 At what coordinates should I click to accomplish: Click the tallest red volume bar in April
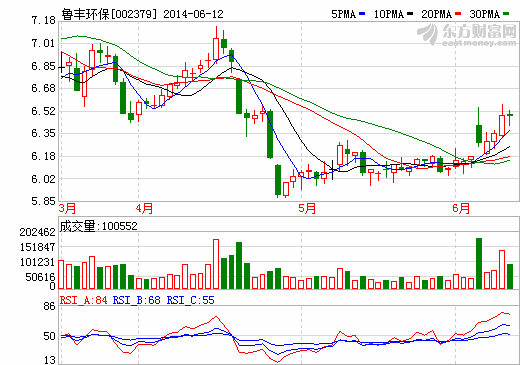pos(216,264)
